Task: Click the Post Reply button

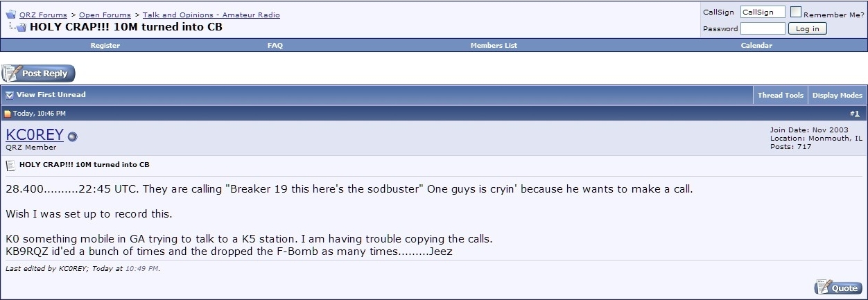Action: pyautogui.click(x=38, y=73)
